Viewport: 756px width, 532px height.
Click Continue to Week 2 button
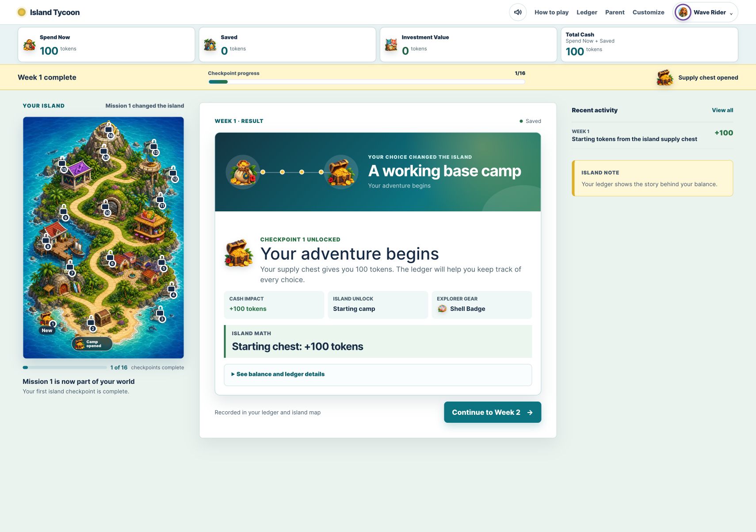pos(493,412)
